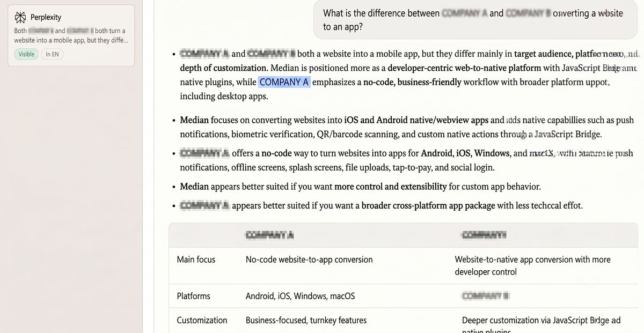Image resolution: width=644 pixels, height=333 pixels.
Task: Click the table row label Platforms
Action: [x=193, y=296]
